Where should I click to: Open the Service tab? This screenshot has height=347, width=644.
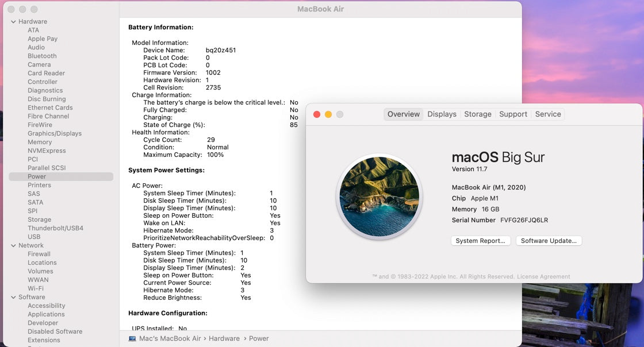(x=548, y=114)
